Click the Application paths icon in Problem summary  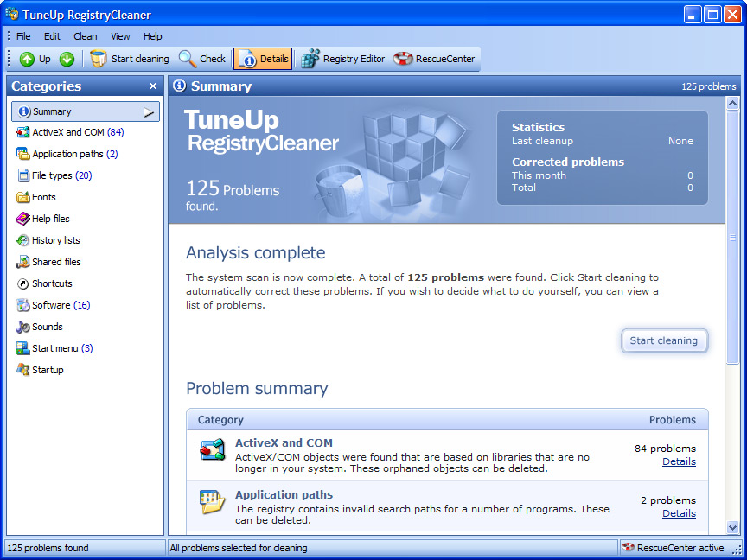pos(212,502)
